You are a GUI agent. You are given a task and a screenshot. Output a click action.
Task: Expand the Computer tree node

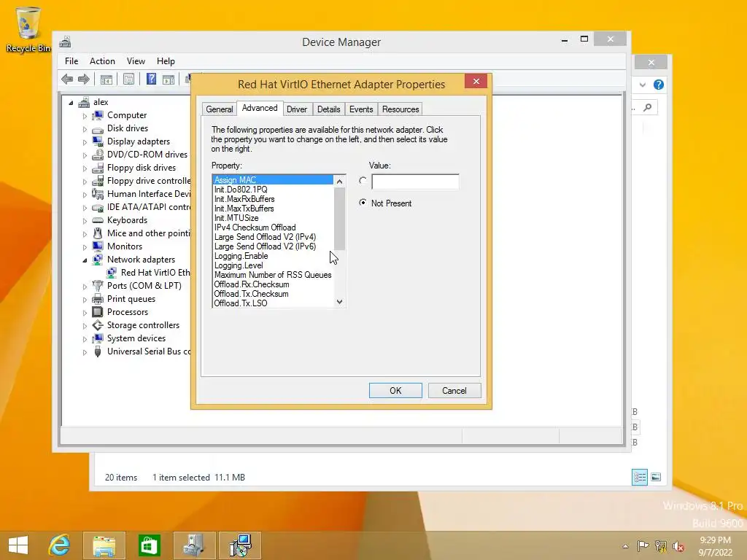pos(85,116)
